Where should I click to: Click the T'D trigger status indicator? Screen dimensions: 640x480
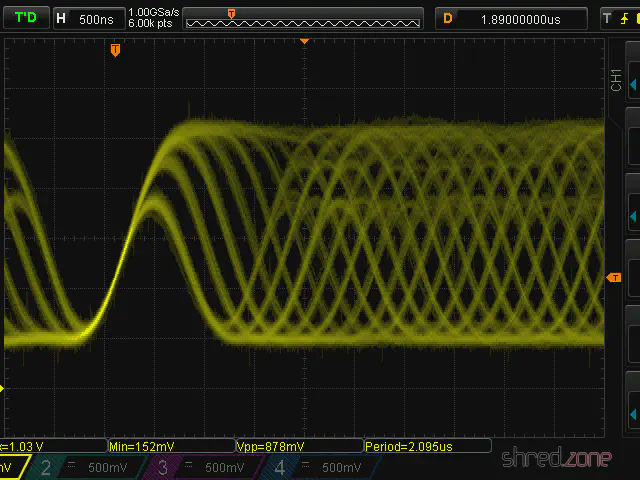[x=25, y=18]
